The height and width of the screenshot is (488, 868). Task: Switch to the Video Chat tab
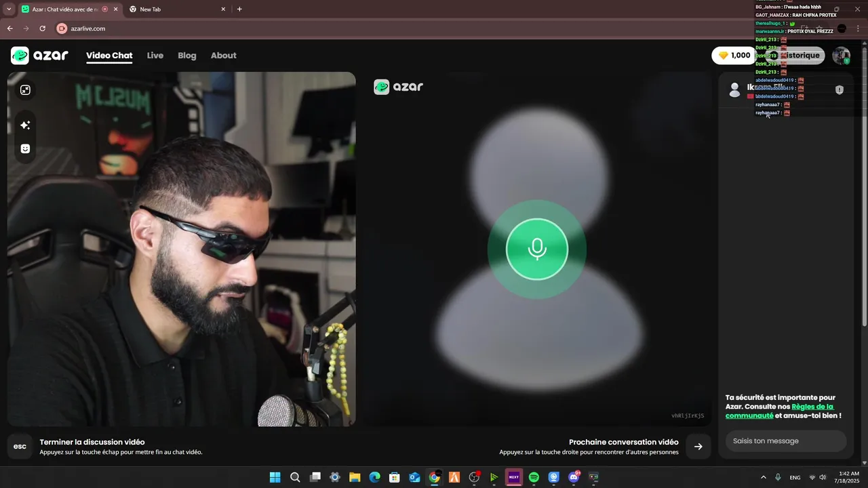[x=109, y=56]
